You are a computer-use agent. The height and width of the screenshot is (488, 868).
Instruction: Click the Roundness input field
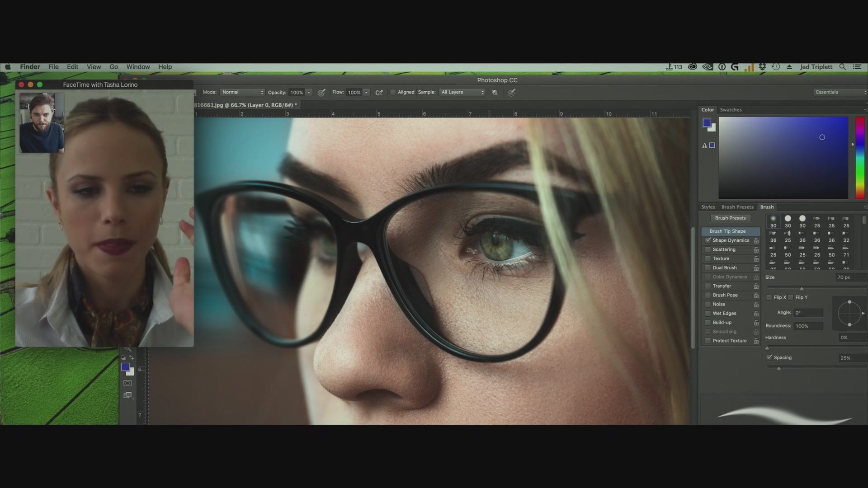(808, 326)
